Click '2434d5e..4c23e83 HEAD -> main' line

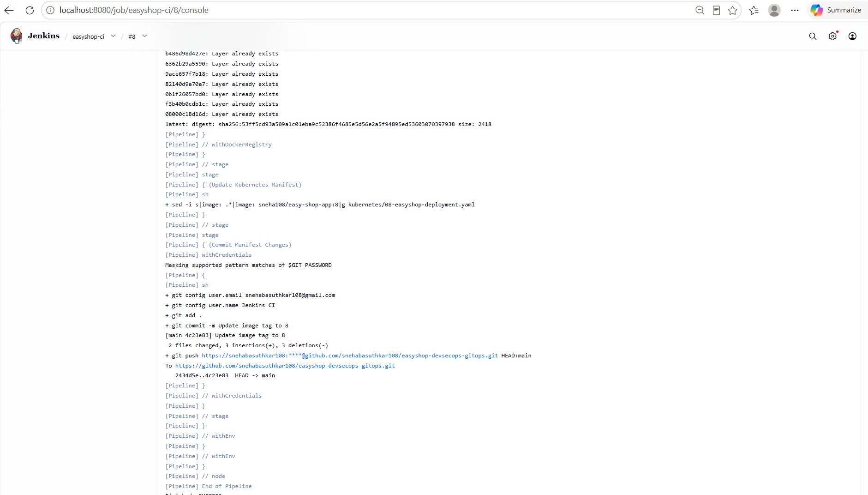point(225,375)
